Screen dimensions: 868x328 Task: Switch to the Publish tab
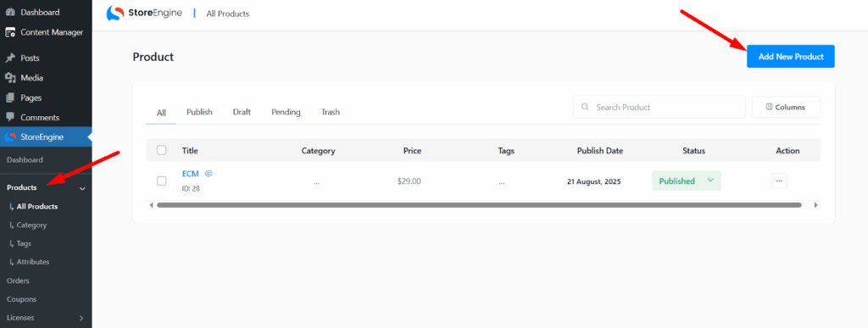point(199,112)
